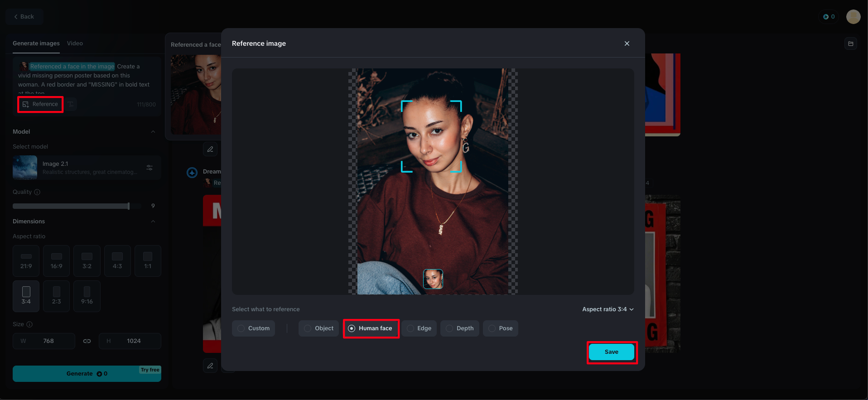Select the Pose reference option
Viewport: 868px width, 400px height.
click(x=501, y=328)
